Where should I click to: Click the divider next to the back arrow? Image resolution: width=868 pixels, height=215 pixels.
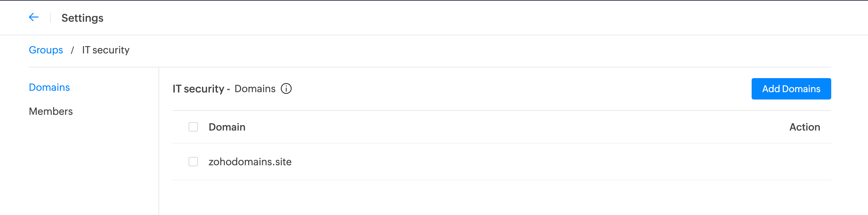pyautogui.click(x=50, y=17)
